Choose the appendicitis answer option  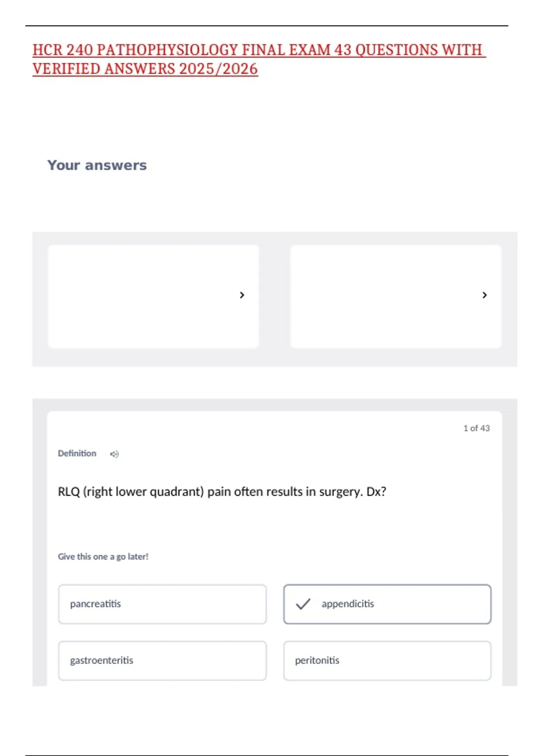(x=387, y=604)
